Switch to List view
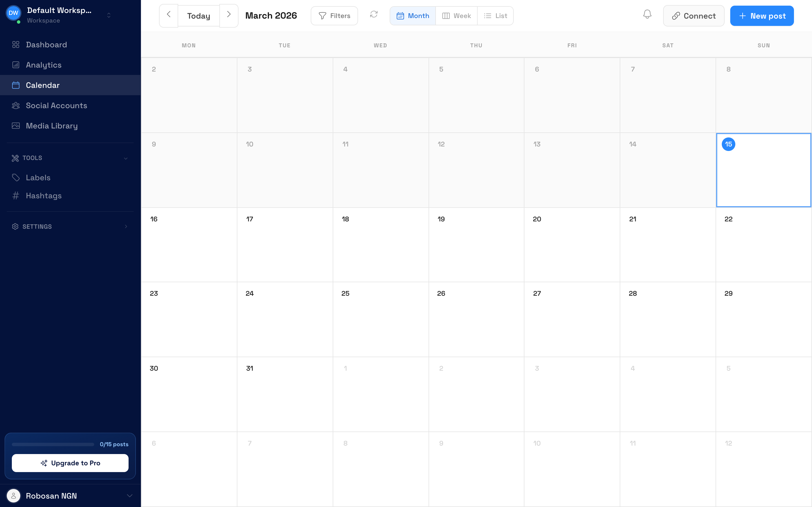812x507 pixels. click(496, 15)
